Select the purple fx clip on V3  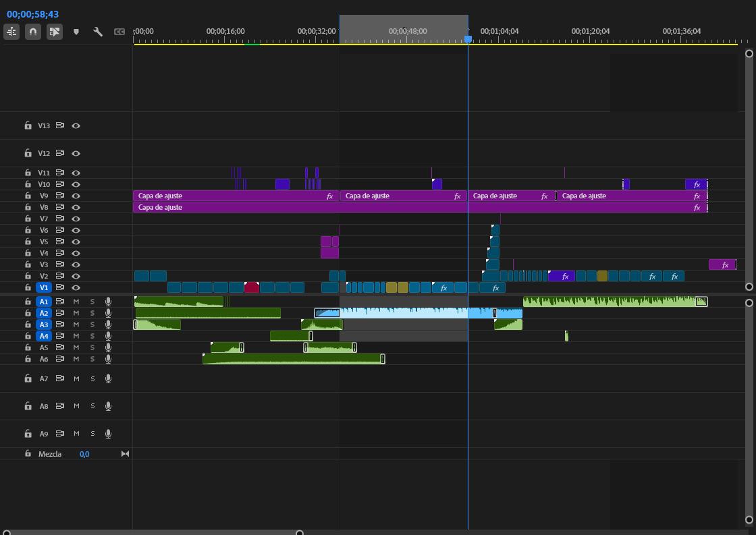point(722,264)
